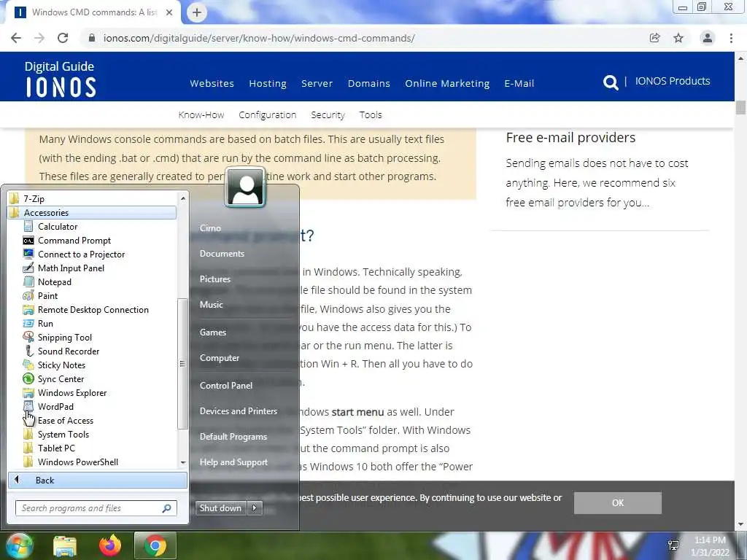Viewport: 747px width, 560px height.
Task: Open Control Panel from start menu
Action: pyautogui.click(x=226, y=386)
